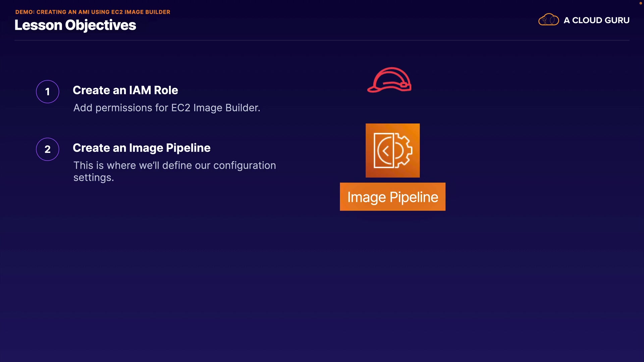644x362 pixels.
Task: Click the orange EC2 Image Builder icon
Action: coord(392,150)
